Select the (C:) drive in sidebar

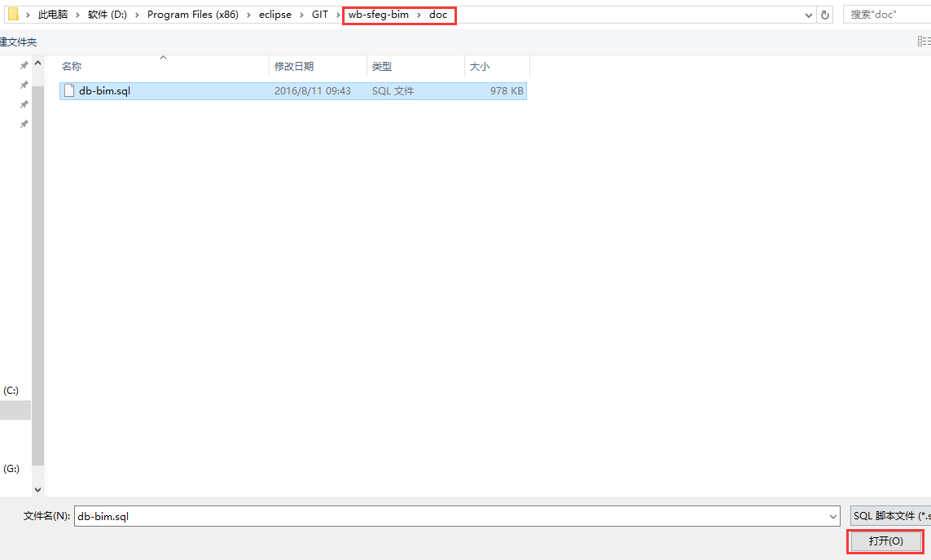(11, 391)
